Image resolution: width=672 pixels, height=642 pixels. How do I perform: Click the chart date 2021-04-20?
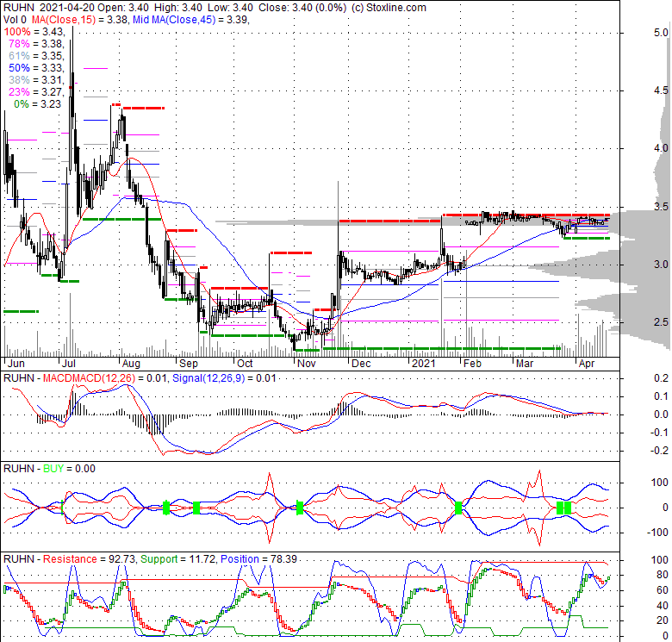click(67, 8)
